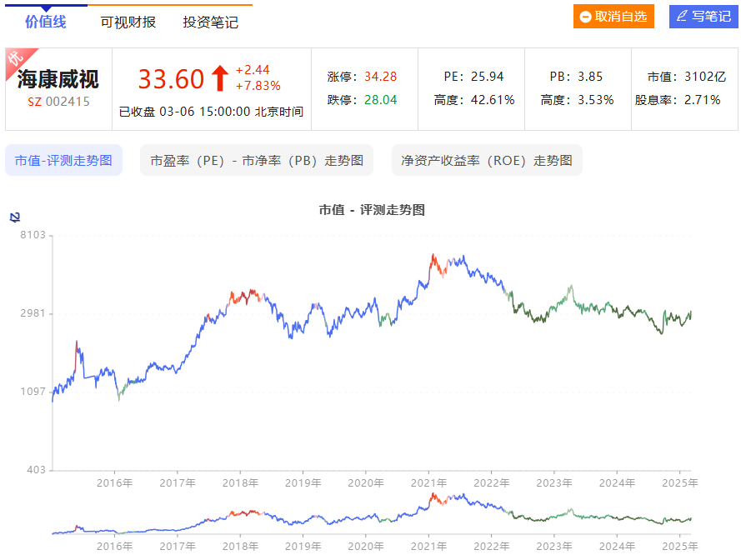Viewport: 741px width, 560px height.
Task: Click the 优 rating corner badge
Action: pos(16,58)
